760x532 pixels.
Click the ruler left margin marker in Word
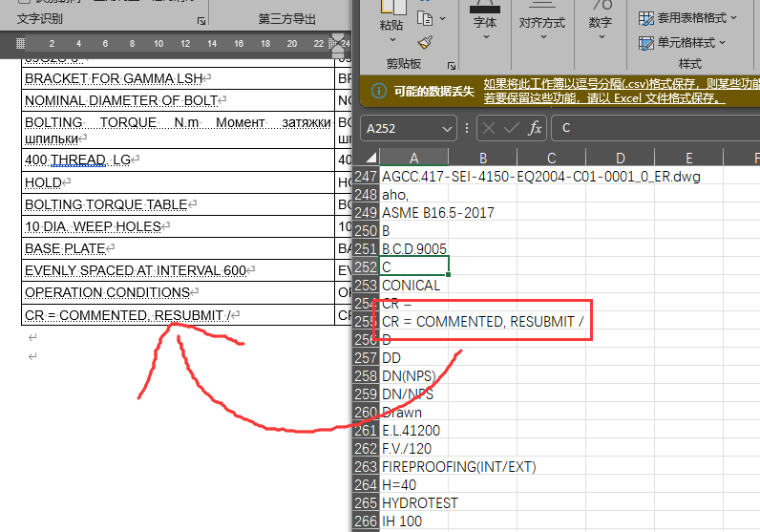click(x=20, y=44)
